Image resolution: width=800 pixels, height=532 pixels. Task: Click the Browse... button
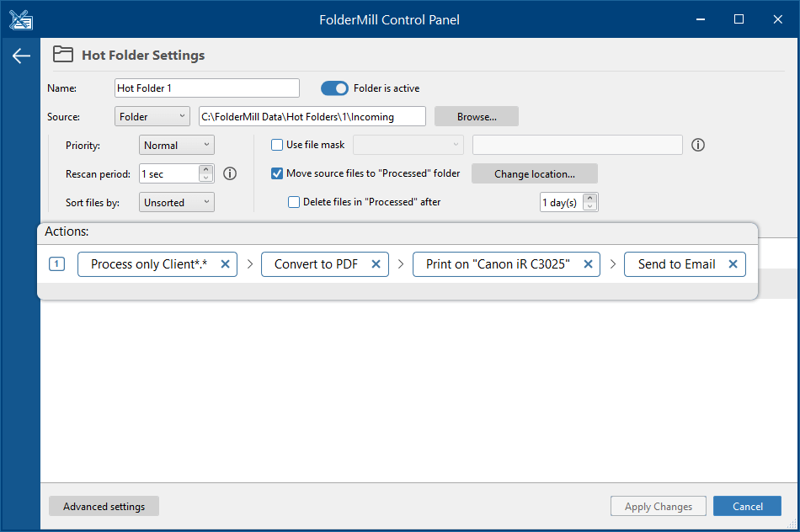tap(477, 116)
